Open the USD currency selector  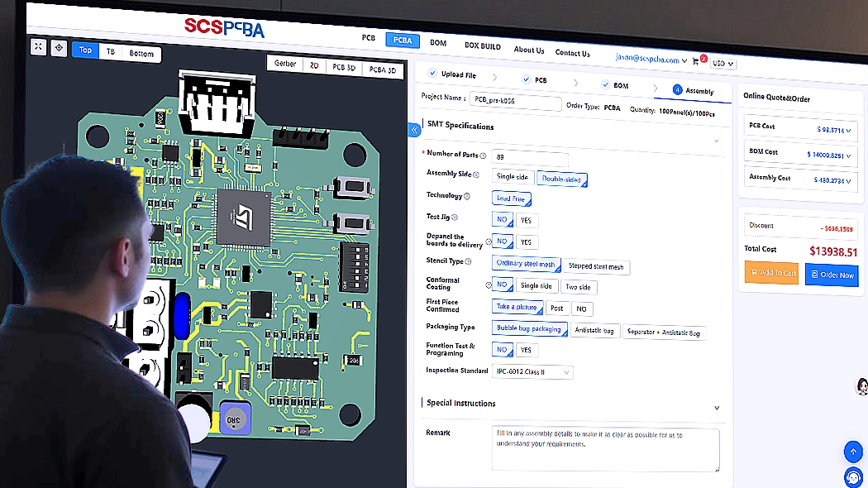coord(723,64)
